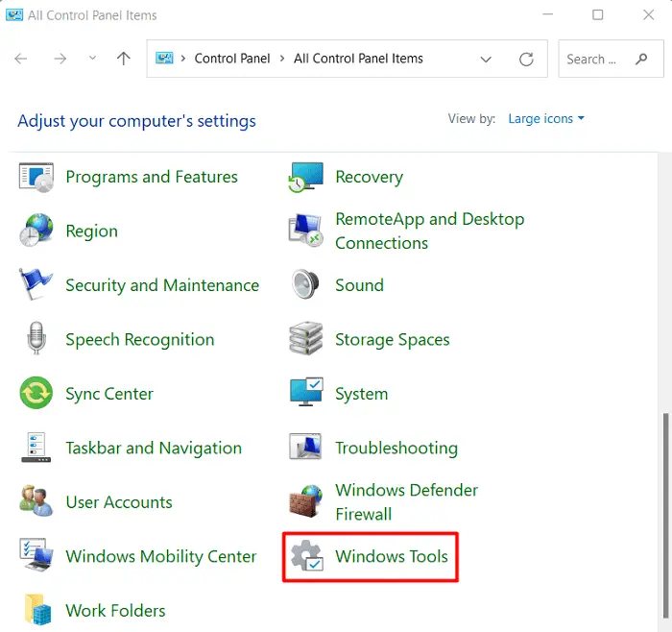Expand the address bar history dropdown
The height and width of the screenshot is (632, 672).
click(486, 59)
